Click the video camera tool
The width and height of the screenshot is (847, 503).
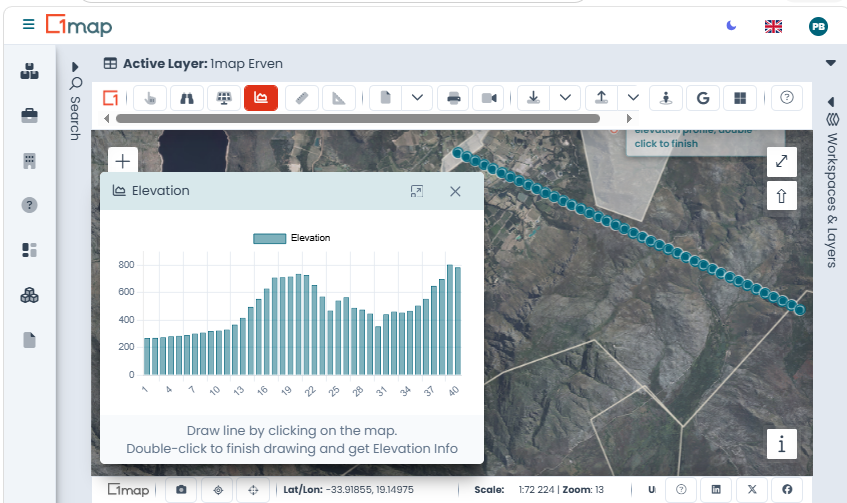point(489,98)
